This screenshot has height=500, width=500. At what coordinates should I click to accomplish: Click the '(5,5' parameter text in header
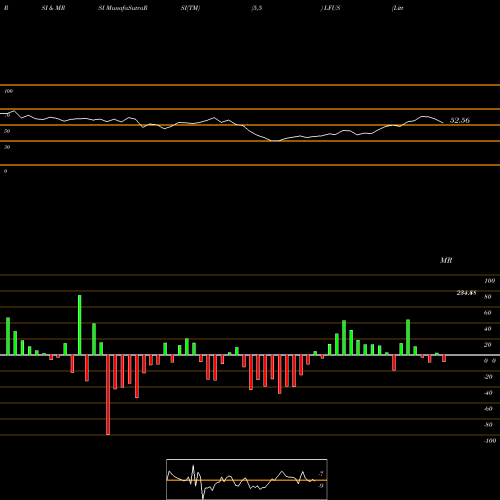[x=257, y=8]
